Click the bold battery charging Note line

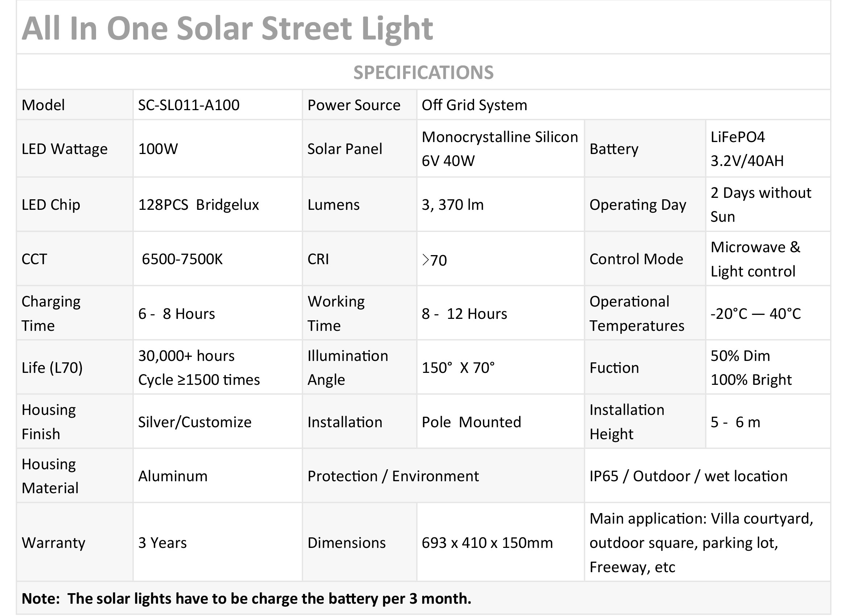(x=246, y=599)
